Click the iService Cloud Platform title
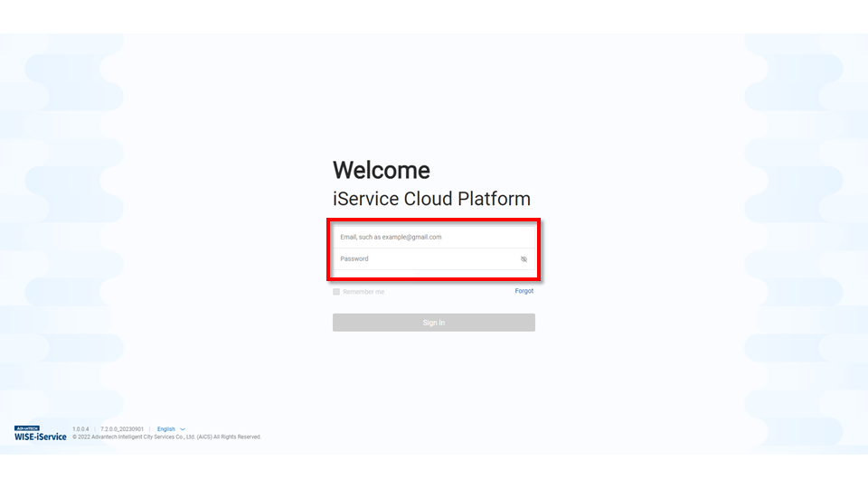868x488 pixels. tap(431, 199)
